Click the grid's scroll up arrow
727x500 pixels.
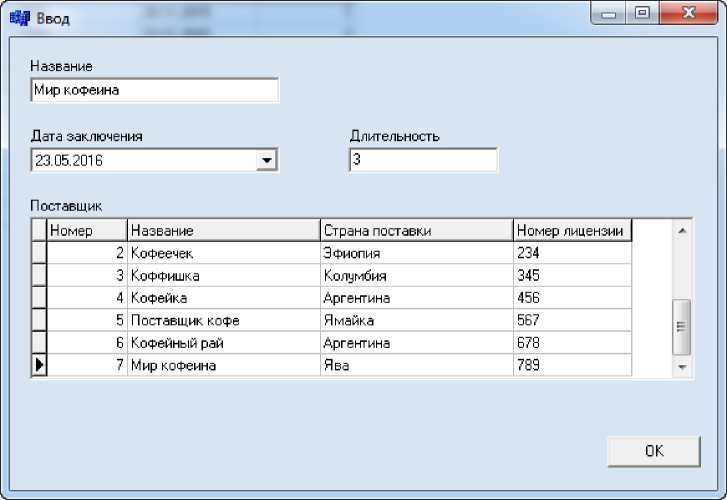[682, 231]
